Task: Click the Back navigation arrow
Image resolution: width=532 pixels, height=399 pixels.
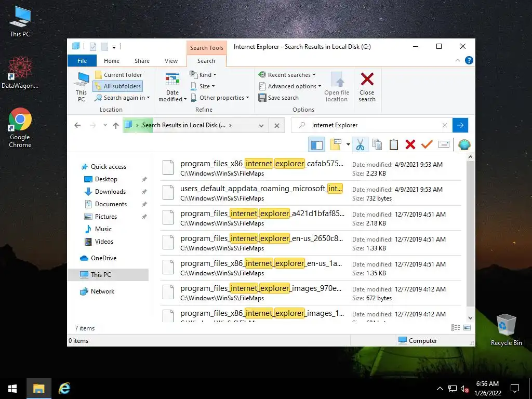Action: [x=77, y=125]
